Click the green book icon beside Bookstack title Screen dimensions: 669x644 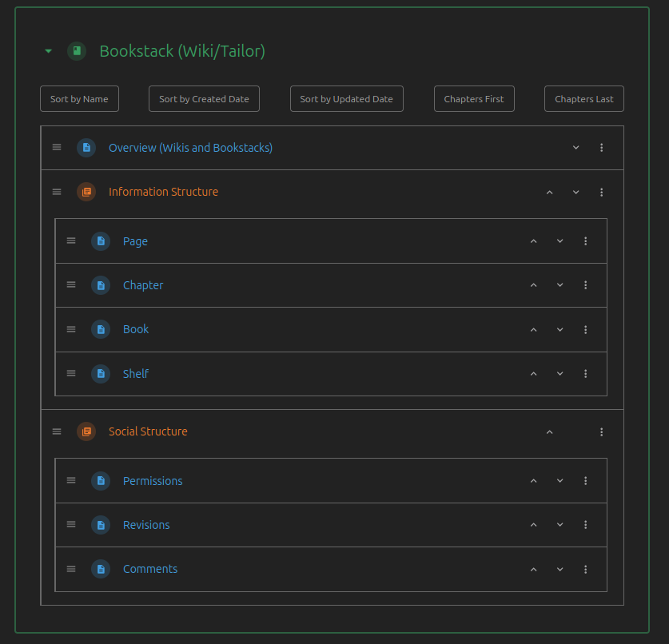[x=77, y=51]
